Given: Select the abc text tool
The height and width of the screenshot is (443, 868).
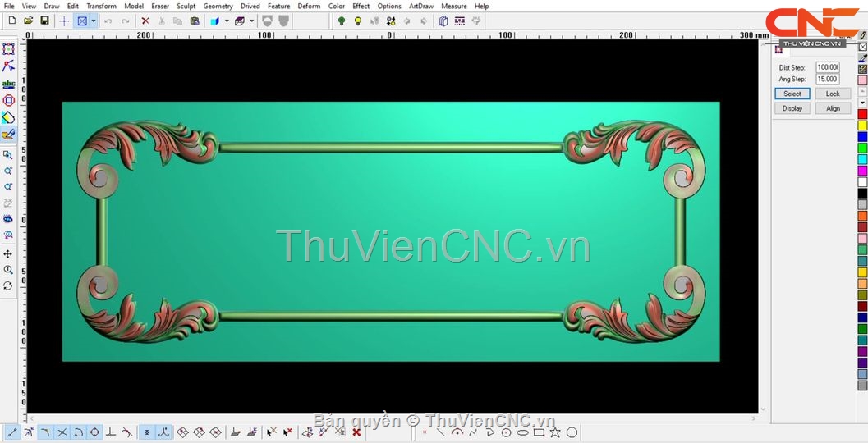Looking at the screenshot, I should (x=8, y=84).
